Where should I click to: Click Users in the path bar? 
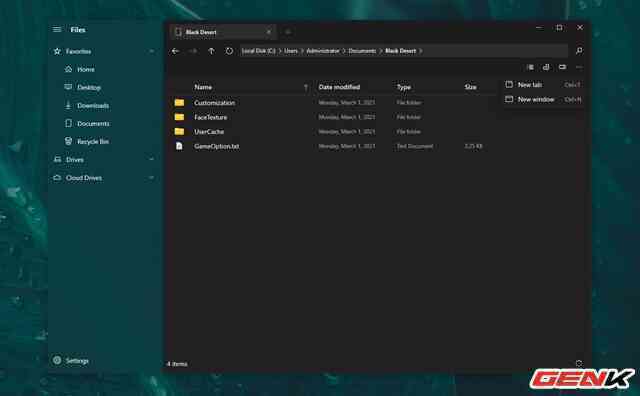(291, 51)
